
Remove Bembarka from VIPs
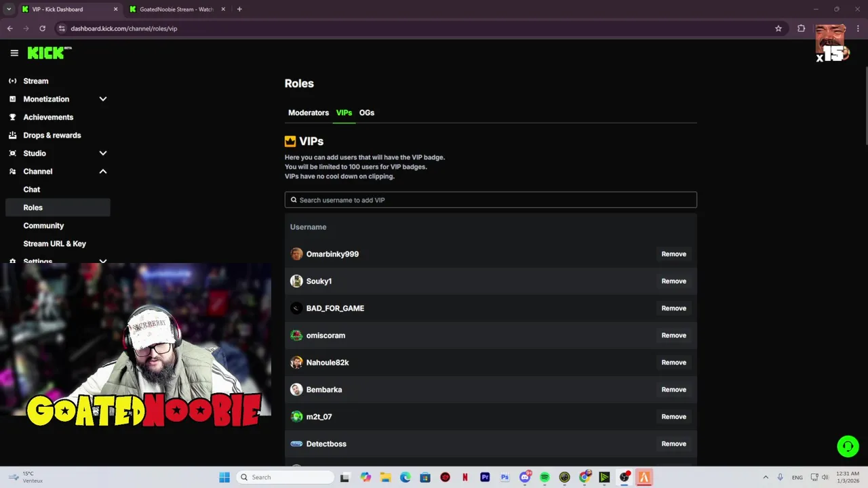(x=673, y=390)
